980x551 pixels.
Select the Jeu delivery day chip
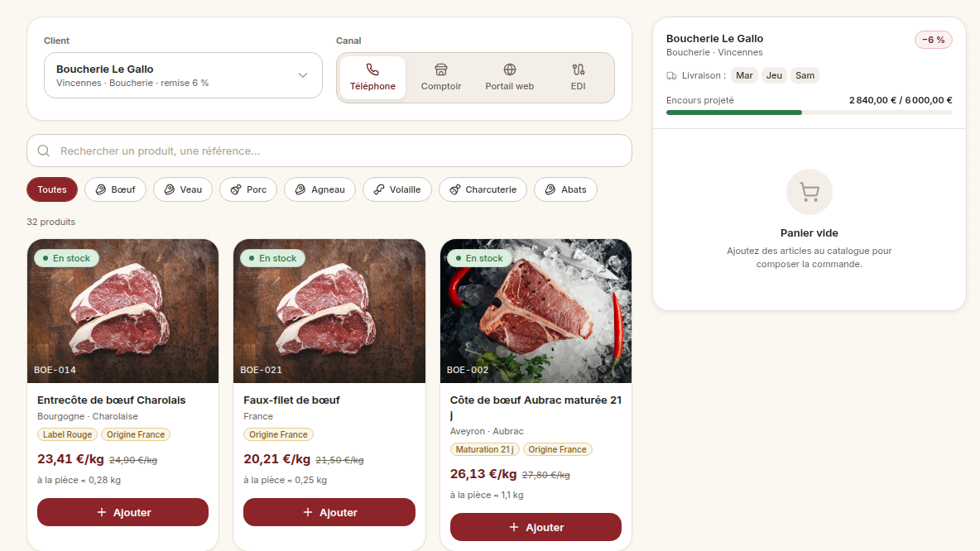[774, 75]
